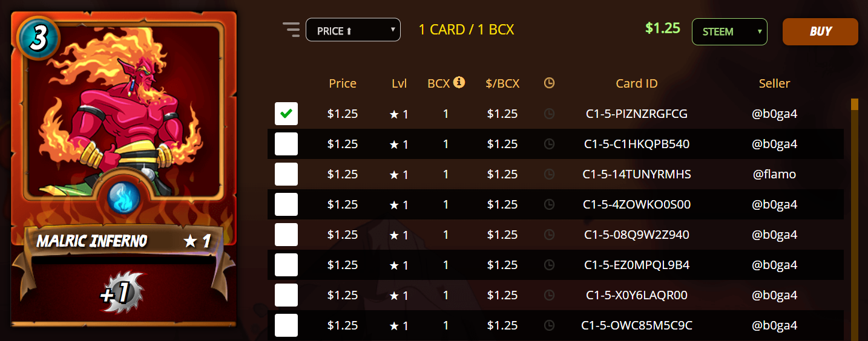Click the blue flame element icon on card
This screenshot has width=868, height=341.
123,198
